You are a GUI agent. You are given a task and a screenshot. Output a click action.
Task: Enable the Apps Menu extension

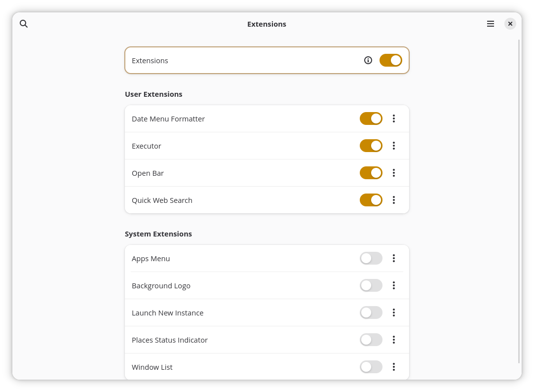[371, 258]
